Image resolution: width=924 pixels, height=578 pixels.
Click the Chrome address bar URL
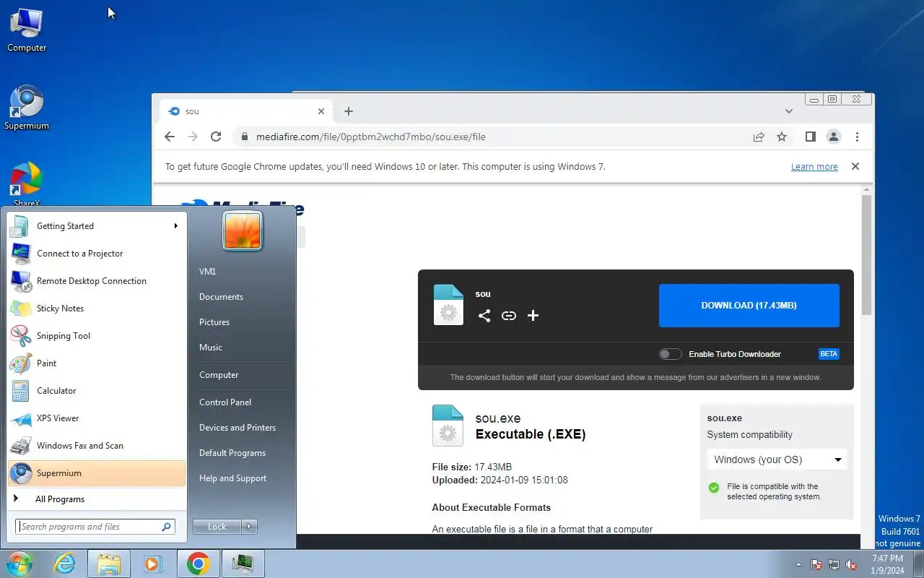click(370, 137)
